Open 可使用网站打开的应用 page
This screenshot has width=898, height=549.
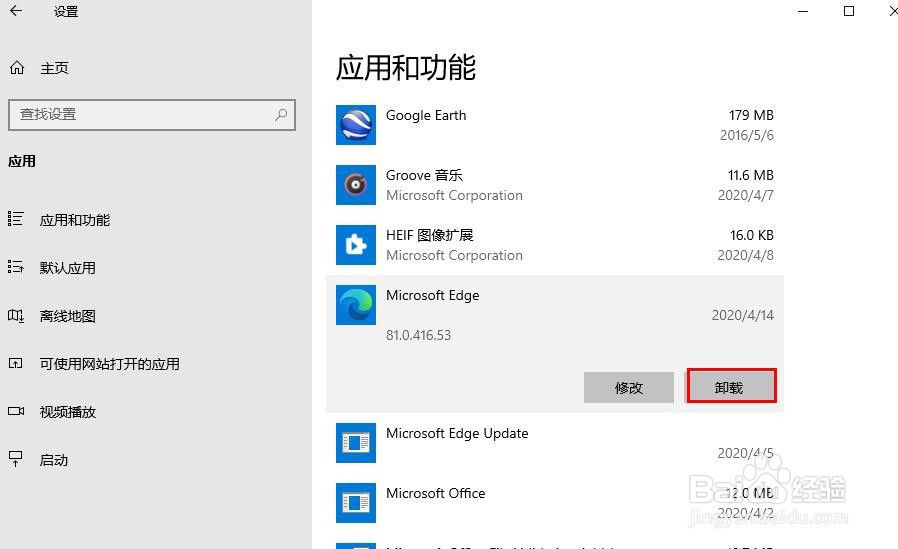(x=109, y=364)
